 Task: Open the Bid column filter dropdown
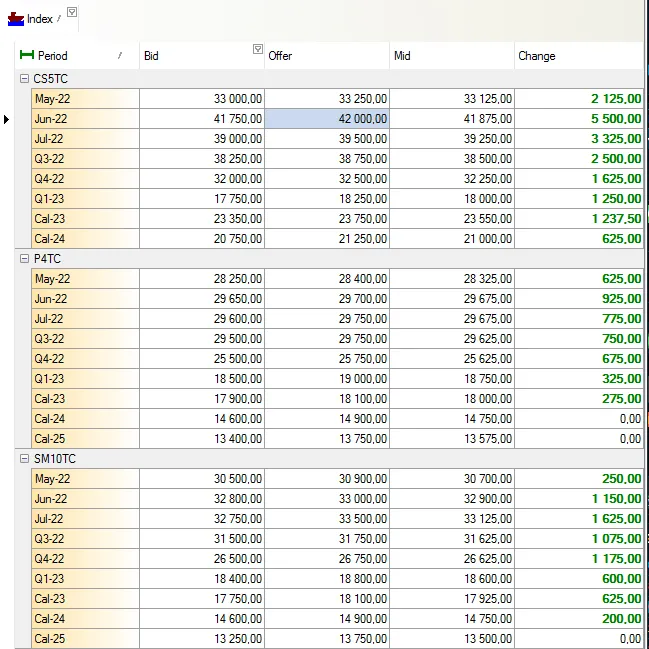[257, 49]
